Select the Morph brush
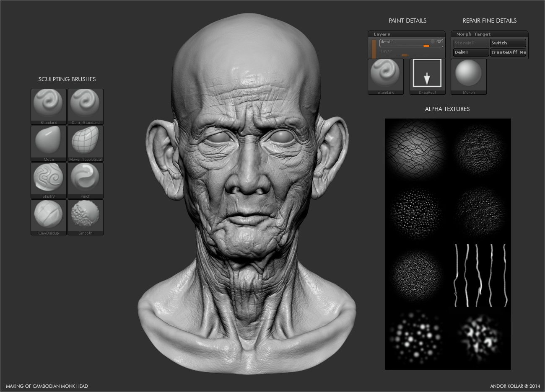Viewport: 545px width, 392px height. click(469, 76)
